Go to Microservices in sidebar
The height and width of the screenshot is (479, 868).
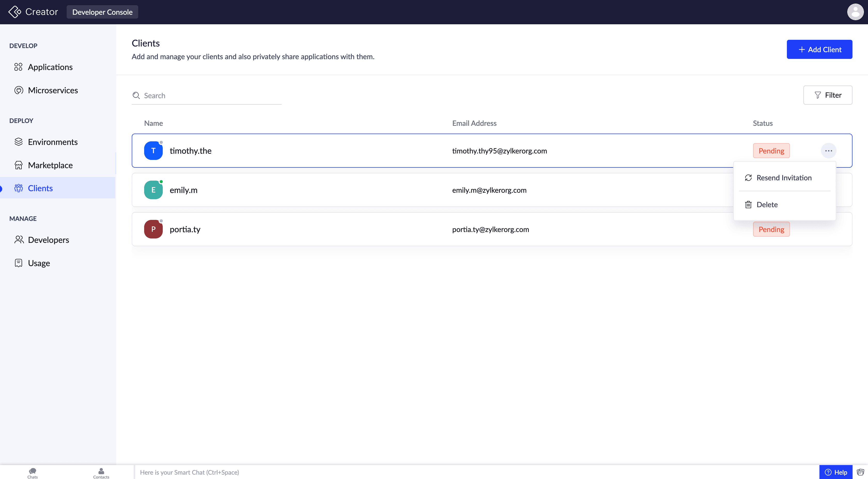click(52, 90)
